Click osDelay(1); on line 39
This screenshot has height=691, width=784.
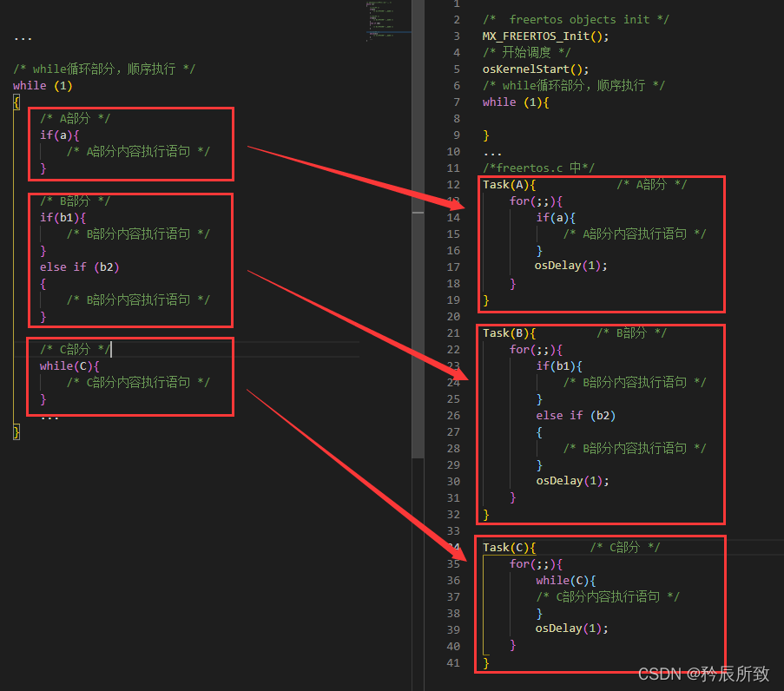click(572, 628)
